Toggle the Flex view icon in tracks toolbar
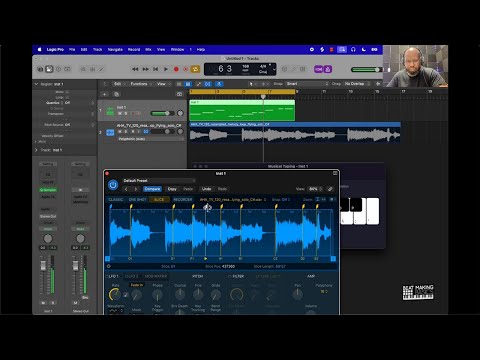This screenshot has height=360, width=480. click(x=207, y=84)
